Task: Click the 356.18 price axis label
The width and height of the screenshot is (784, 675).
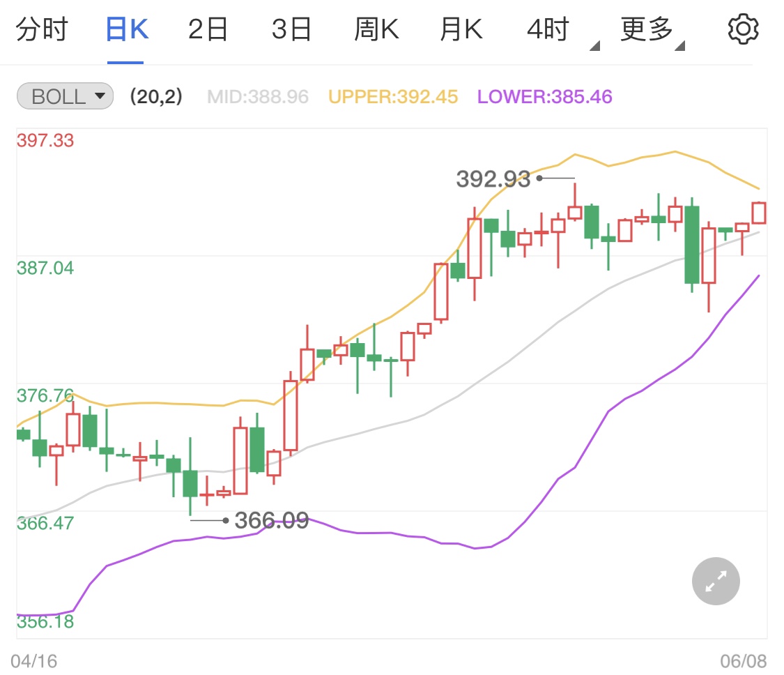Action: point(45,622)
